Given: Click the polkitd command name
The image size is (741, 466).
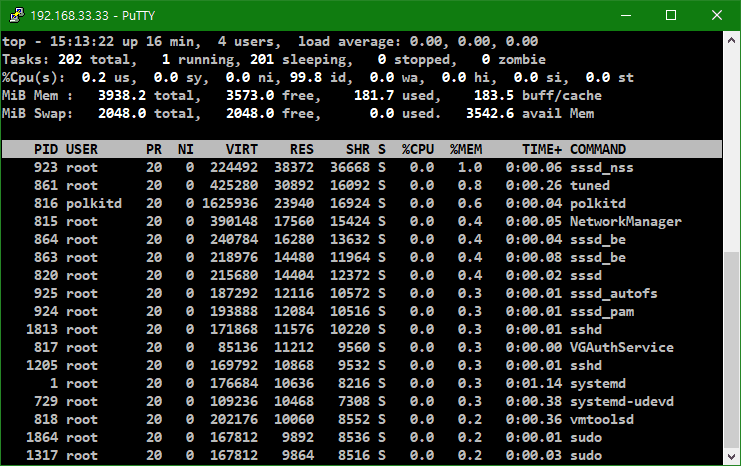Looking at the screenshot, I should coord(598,204).
